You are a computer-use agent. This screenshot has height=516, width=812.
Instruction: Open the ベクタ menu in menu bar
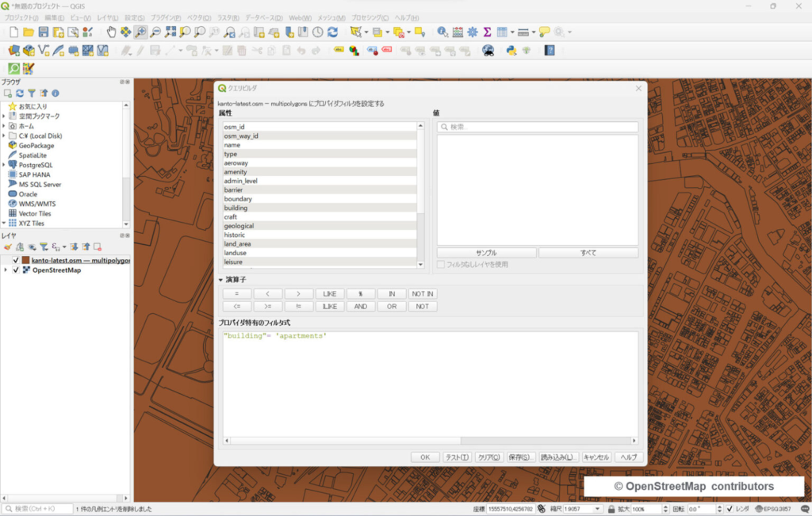pyautogui.click(x=199, y=17)
